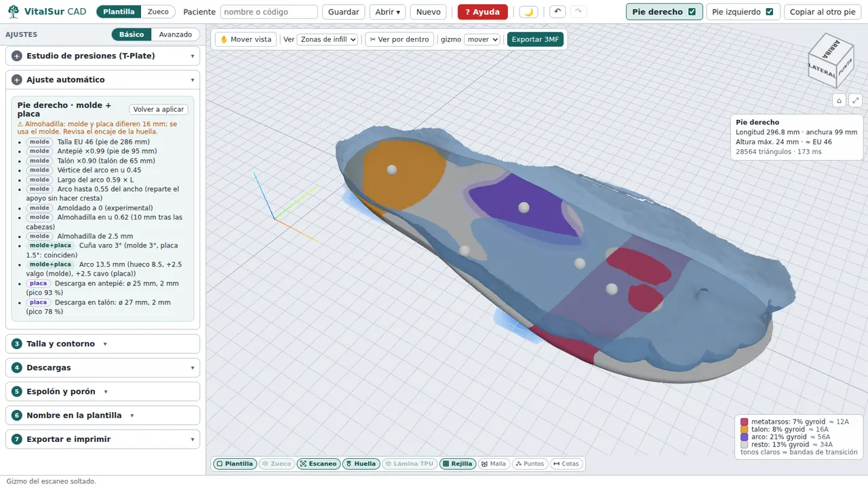Toggle Cotas dimensions display
The height and width of the screenshot is (488, 868).
(x=566, y=464)
